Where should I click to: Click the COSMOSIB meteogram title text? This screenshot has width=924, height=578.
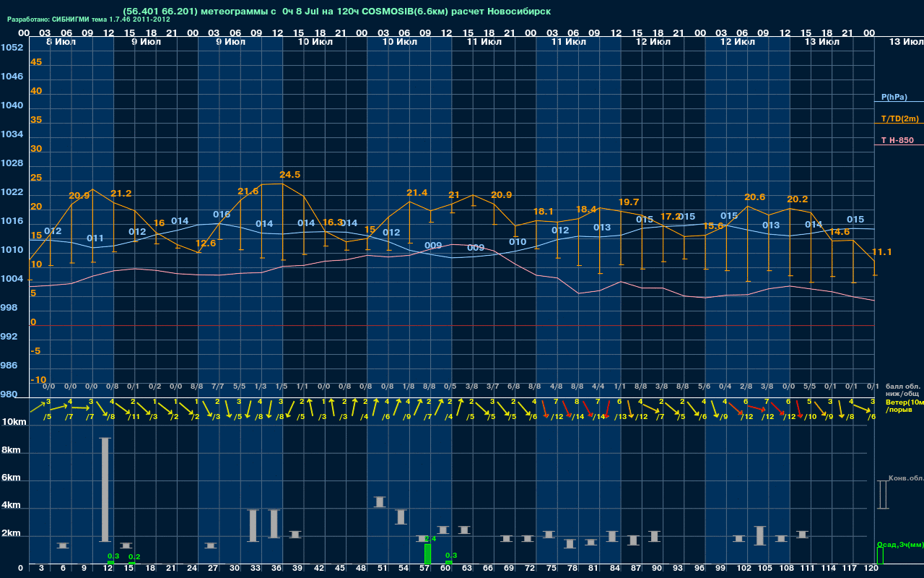tap(336, 12)
